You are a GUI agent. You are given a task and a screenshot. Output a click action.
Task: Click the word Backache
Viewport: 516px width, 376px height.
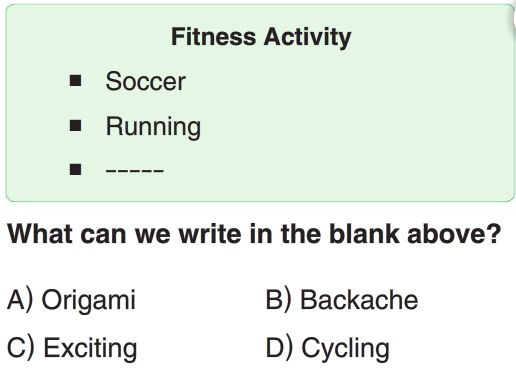coord(359,300)
